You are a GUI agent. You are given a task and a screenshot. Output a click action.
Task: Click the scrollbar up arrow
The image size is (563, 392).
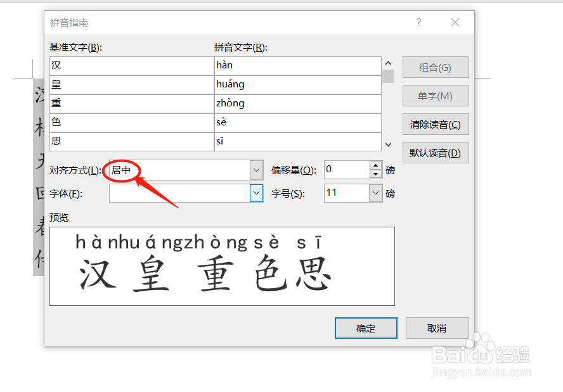[388, 63]
